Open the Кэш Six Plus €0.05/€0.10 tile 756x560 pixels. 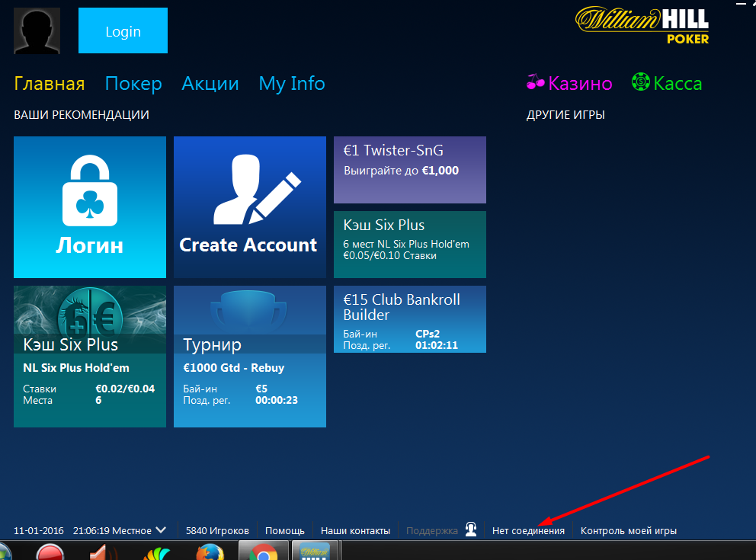tap(410, 245)
